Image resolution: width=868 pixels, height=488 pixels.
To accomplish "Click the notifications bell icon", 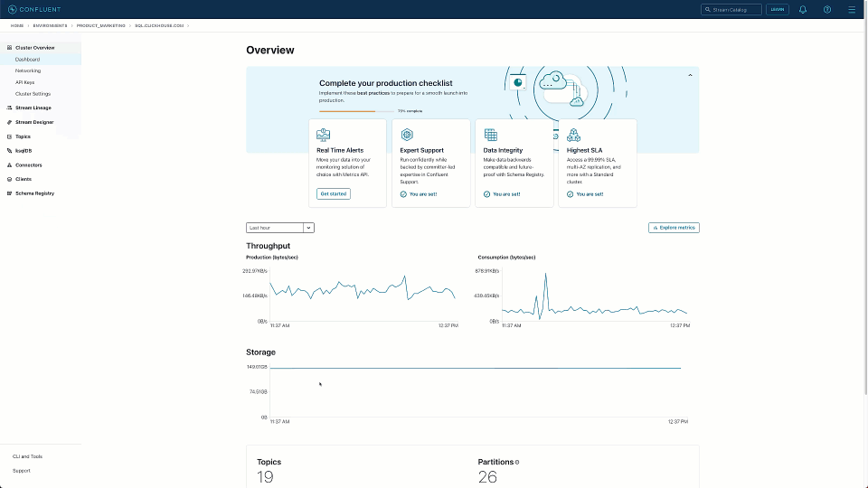I will [x=802, y=9].
